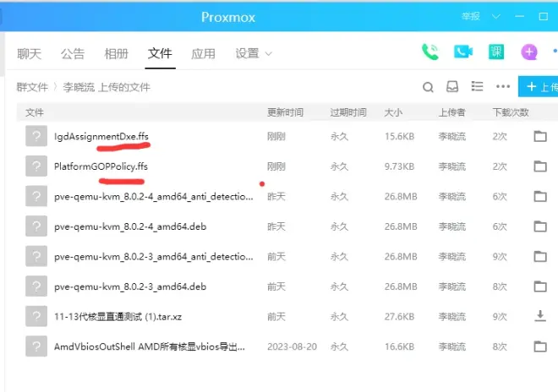This screenshot has height=392, width=558.
Task: Sort by 更新时间 column header
Action: pyautogui.click(x=286, y=112)
